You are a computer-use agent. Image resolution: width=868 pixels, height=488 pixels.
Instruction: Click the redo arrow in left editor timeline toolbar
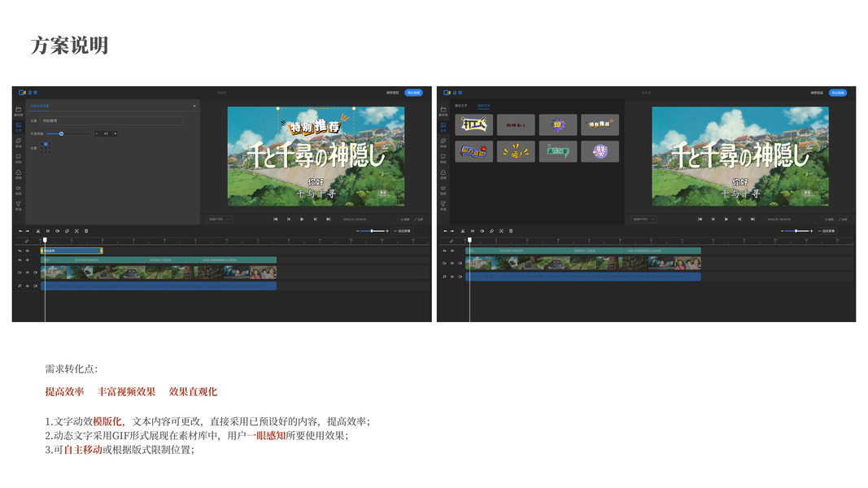tap(27, 231)
